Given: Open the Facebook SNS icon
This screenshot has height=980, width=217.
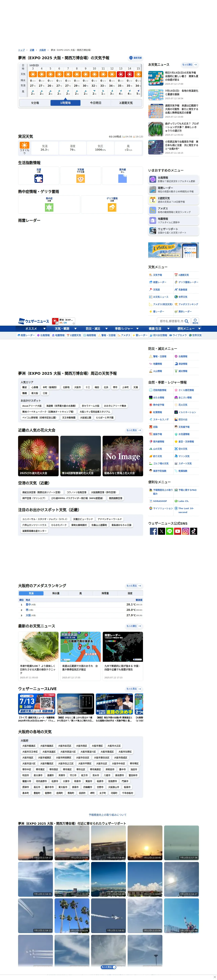Looking at the screenshot, I should (x=153, y=531).
